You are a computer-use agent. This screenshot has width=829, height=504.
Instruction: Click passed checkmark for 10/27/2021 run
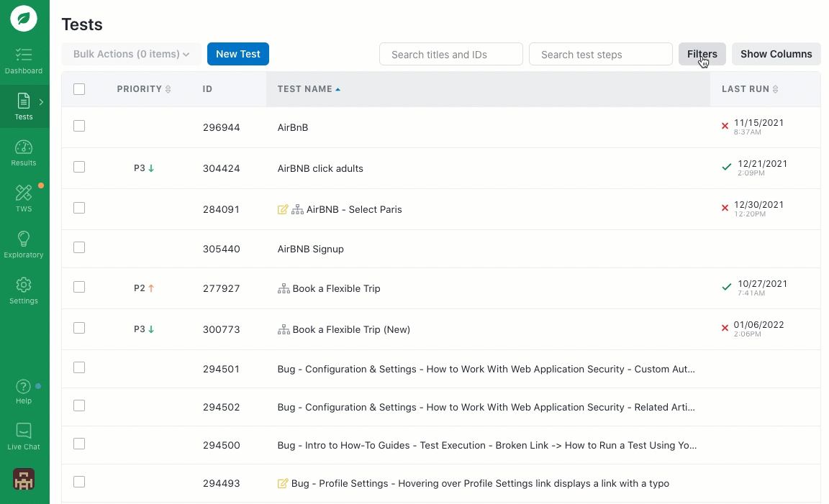click(726, 287)
